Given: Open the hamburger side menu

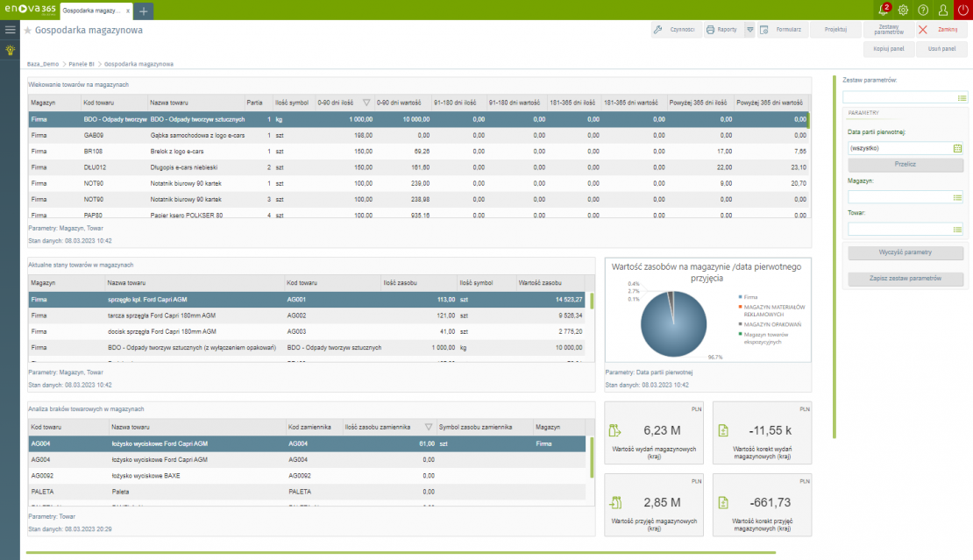Looking at the screenshot, I should [10, 30].
